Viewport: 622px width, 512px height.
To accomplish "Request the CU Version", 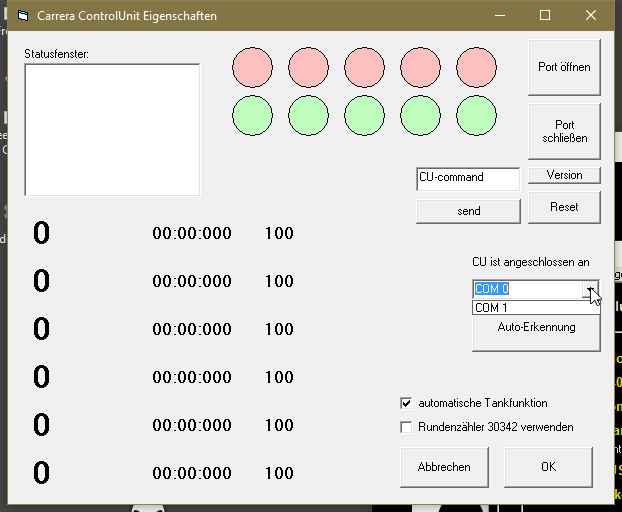I will coord(564,175).
